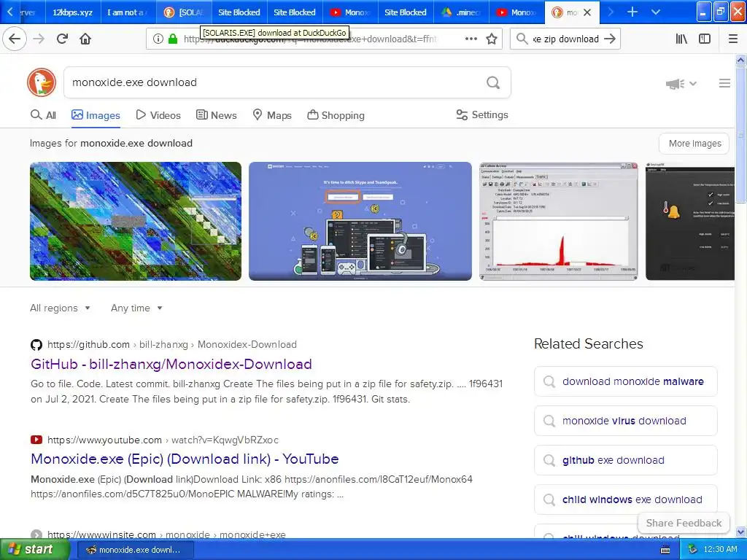The width and height of the screenshot is (747, 560).
Task: Open a new browser tab
Action: pos(632,12)
